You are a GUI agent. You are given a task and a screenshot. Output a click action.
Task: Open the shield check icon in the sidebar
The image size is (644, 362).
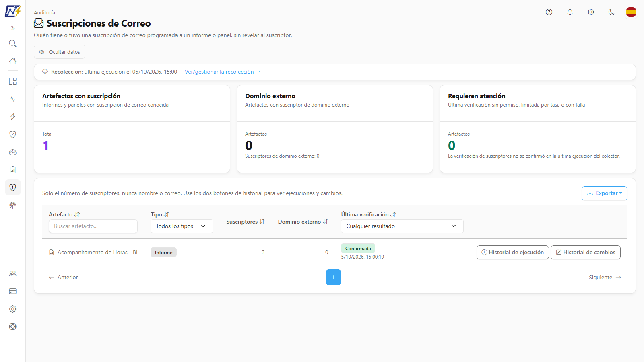(x=13, y=134)
